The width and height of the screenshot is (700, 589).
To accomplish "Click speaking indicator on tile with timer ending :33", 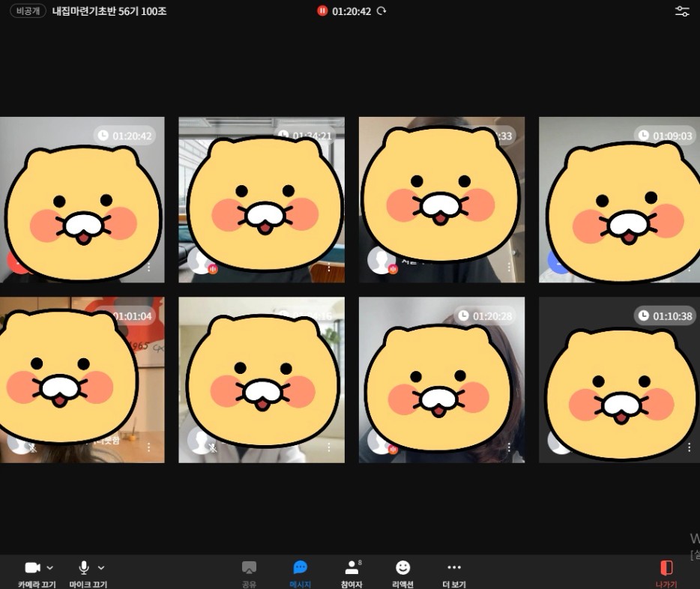I will 393,269.
